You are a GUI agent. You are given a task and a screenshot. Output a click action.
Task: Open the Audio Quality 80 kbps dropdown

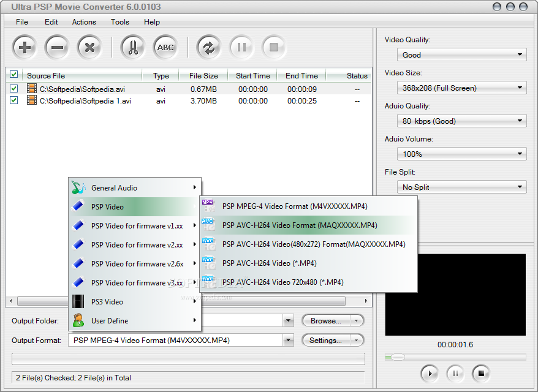coord(461,121)
